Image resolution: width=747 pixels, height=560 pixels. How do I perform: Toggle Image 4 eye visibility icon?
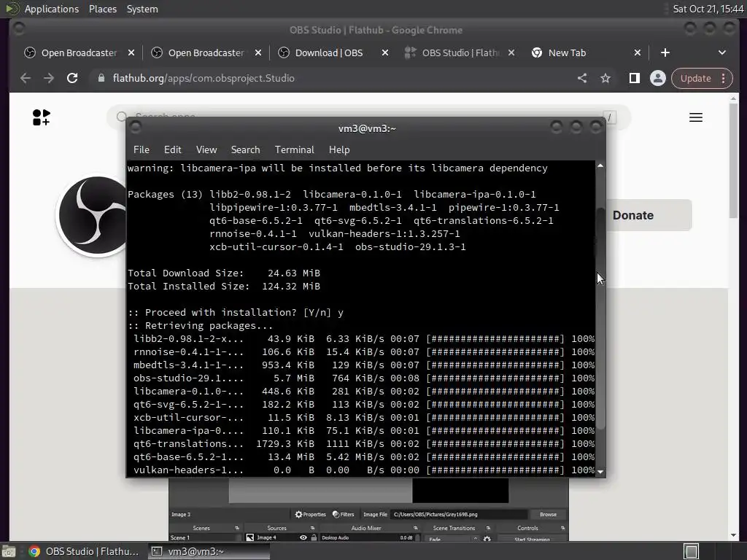[x=303, y=537]
